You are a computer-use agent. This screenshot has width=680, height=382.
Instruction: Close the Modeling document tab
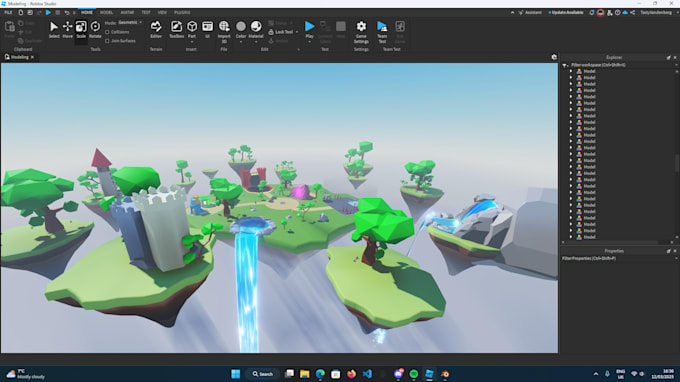coord(32,57)
